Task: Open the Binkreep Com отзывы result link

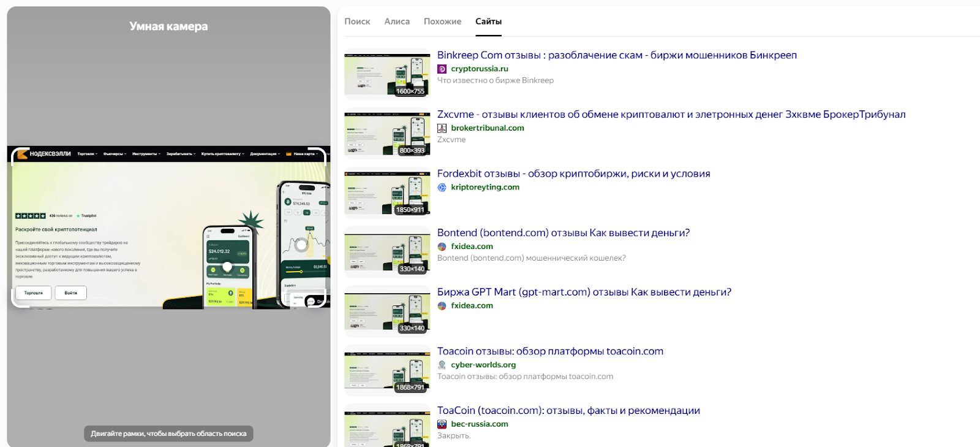Action: pos(616,55)
